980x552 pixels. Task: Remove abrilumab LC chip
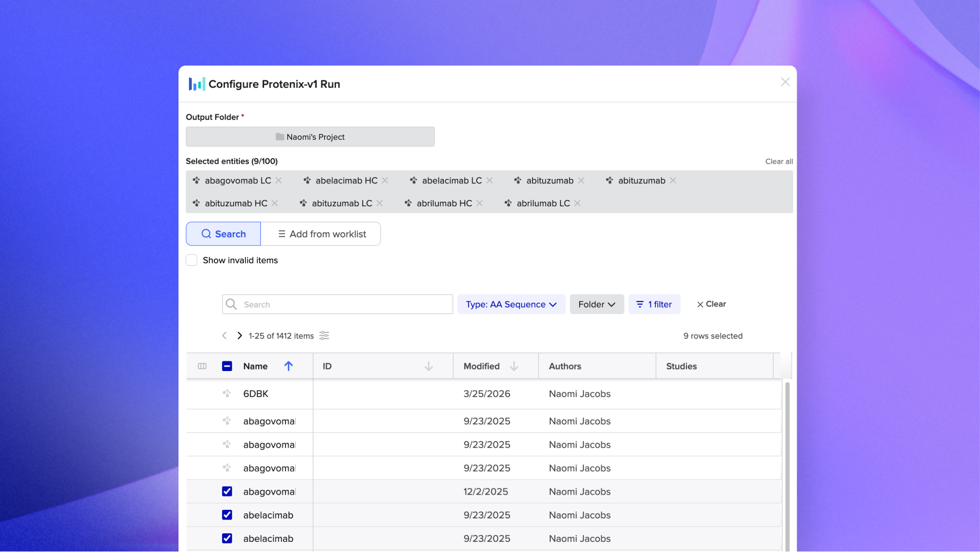point(577,203)
